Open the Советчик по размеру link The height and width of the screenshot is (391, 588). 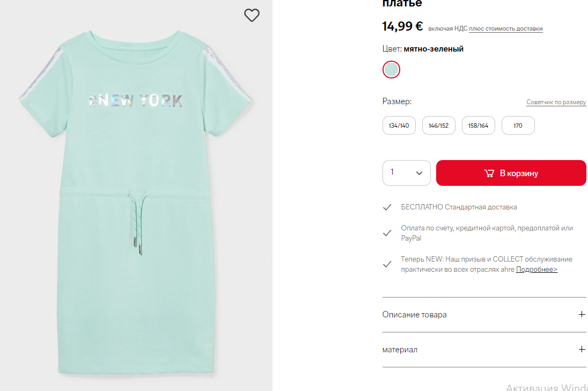(556, 103)
